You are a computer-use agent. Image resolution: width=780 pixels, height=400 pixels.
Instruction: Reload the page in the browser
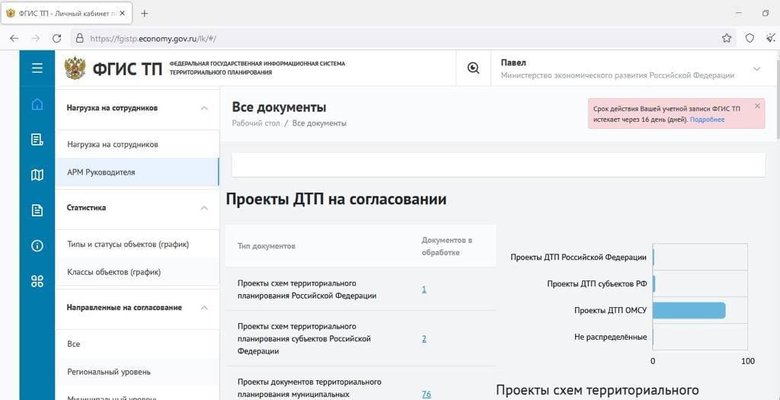[57, 38]
